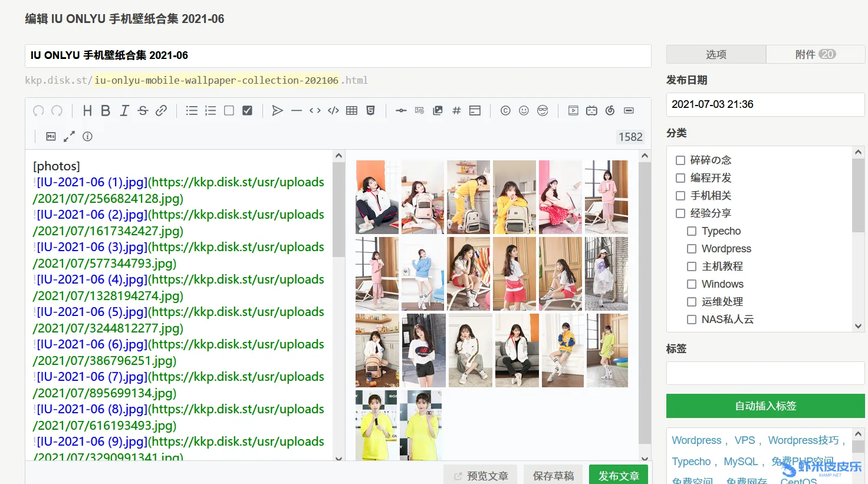This screenshot has width=868, height=484.
Task: Click the preview pane scroll-up arrow
Action: [645, 156]
